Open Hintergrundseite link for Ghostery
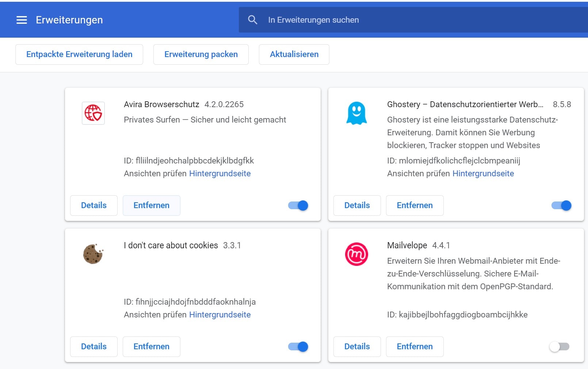 click(483, 173)
